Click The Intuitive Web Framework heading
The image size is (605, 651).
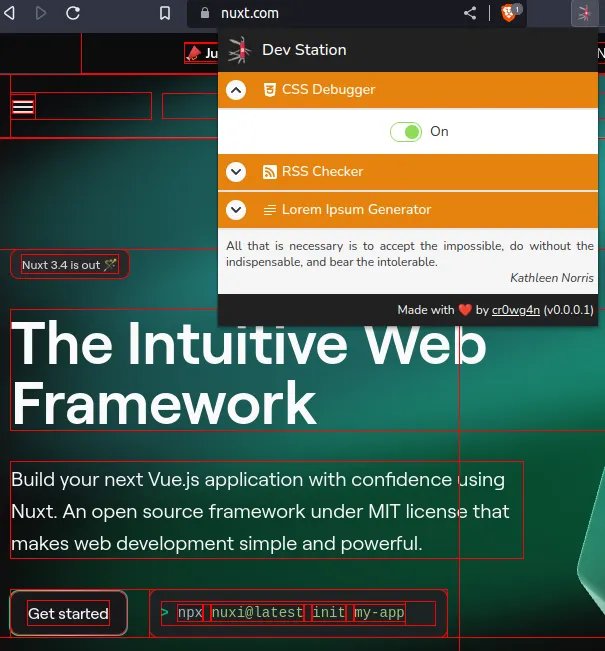click(249, 373)
